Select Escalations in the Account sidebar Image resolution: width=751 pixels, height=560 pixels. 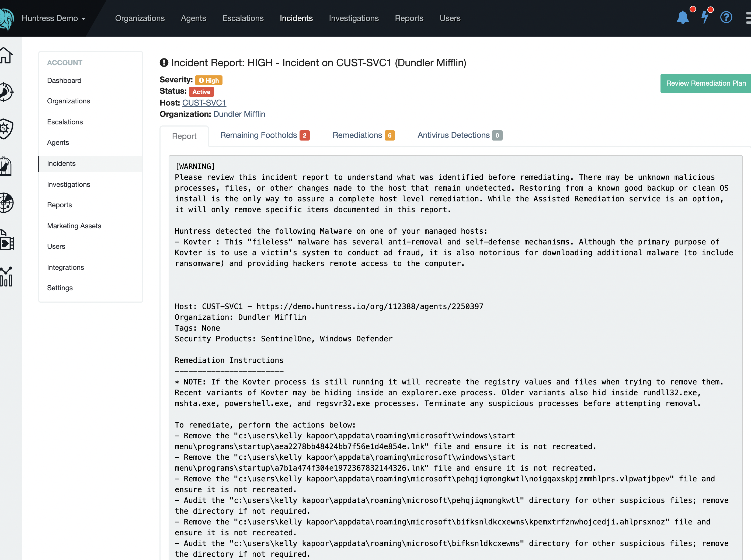(x=65, y=122)
